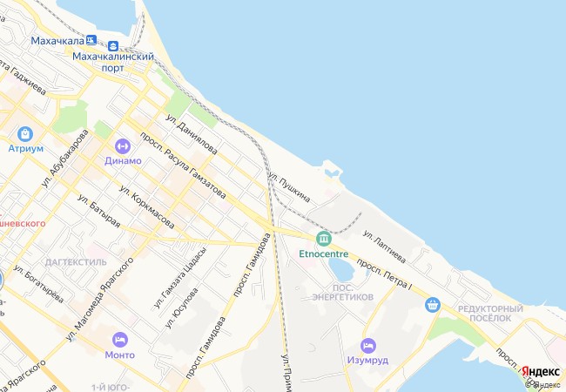
Task: Click the ул. Коркмасова street label
Action: tap(147, 207)
